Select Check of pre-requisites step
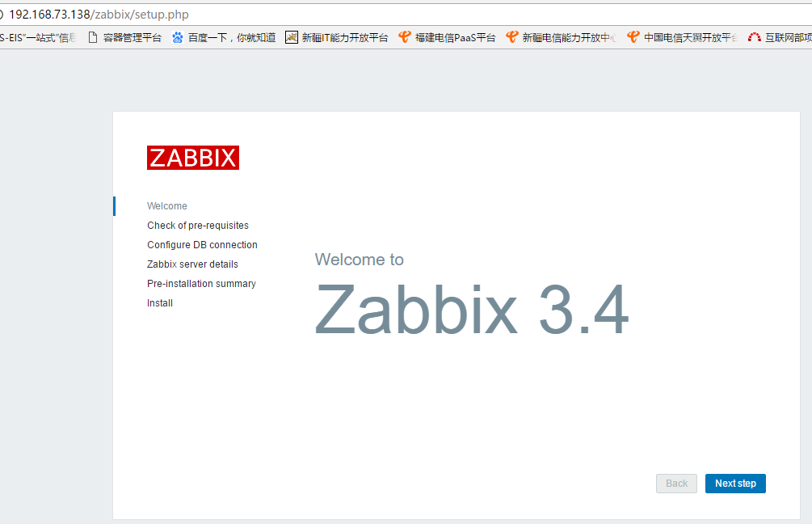The width and height of the screenshot is (812, 524). (x=198, y=226)
